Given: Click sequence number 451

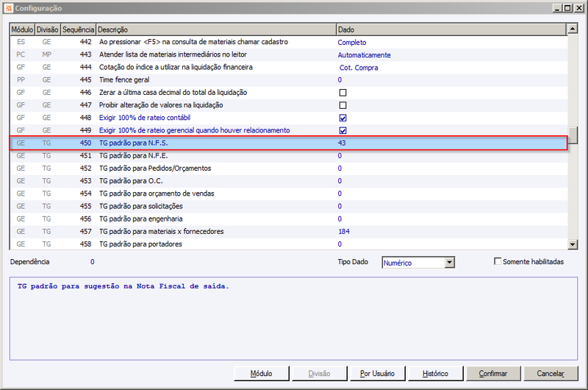Looking at the screenshot, I should tap(85, 156).
